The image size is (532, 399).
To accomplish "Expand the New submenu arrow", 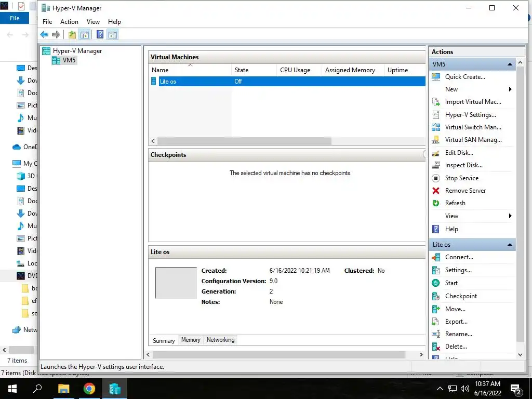I will [x=510, y=89].
